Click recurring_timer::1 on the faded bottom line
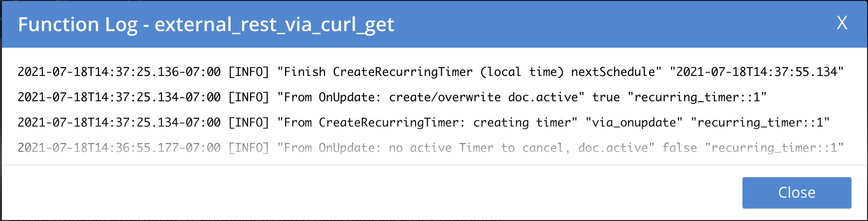The width and height of the screenshot is (868, 221). click(x=774, y=148)
